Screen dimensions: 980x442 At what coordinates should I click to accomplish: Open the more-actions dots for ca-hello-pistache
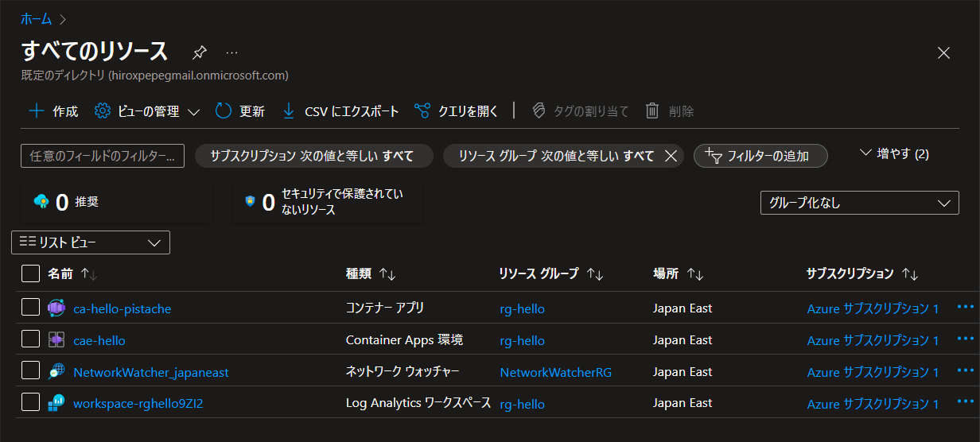tap(965, 307)
